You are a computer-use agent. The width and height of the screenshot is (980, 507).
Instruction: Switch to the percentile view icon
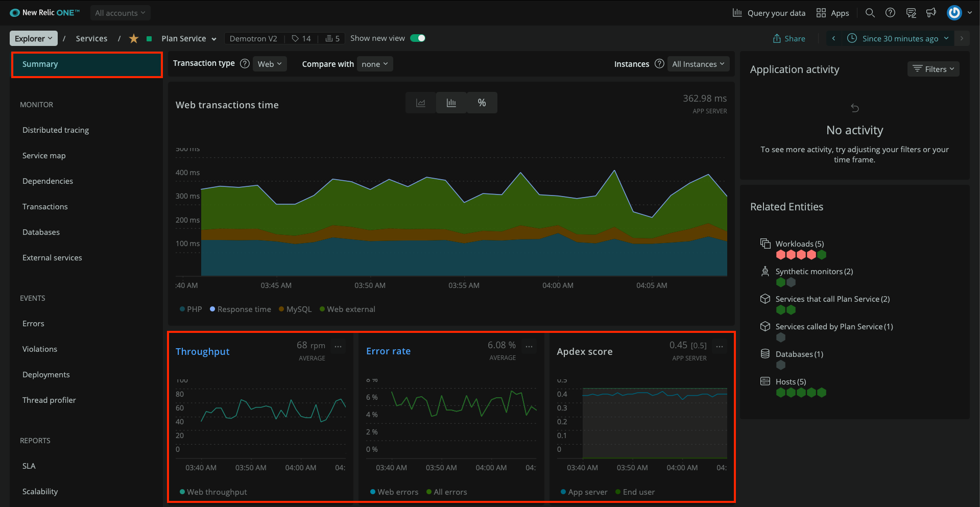pos(482,103)
